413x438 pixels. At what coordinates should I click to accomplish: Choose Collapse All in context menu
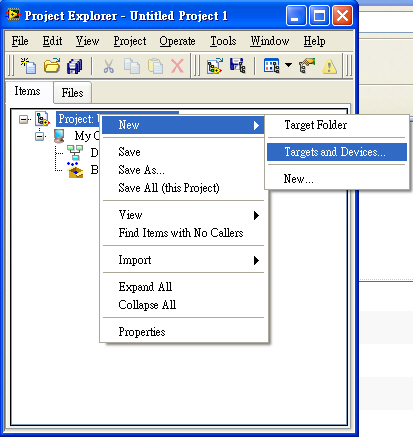click(x=183, y=305)
